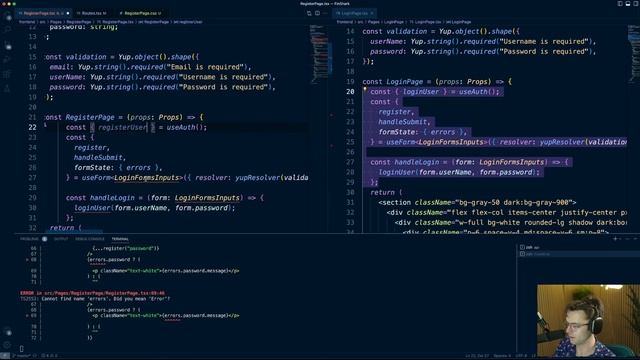Click 'Pages' breadcrumb in right editor

pos(373,22)
